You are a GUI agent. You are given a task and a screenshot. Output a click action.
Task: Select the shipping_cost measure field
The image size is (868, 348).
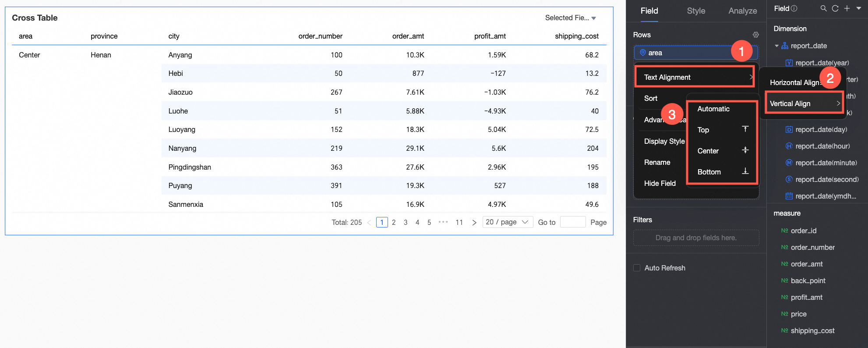(x=812, y=330)
